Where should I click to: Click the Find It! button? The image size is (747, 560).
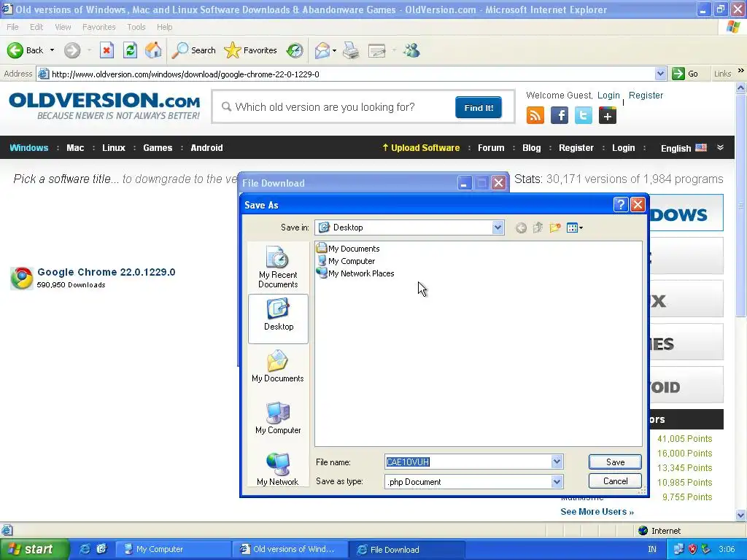[x=479, y=108]
